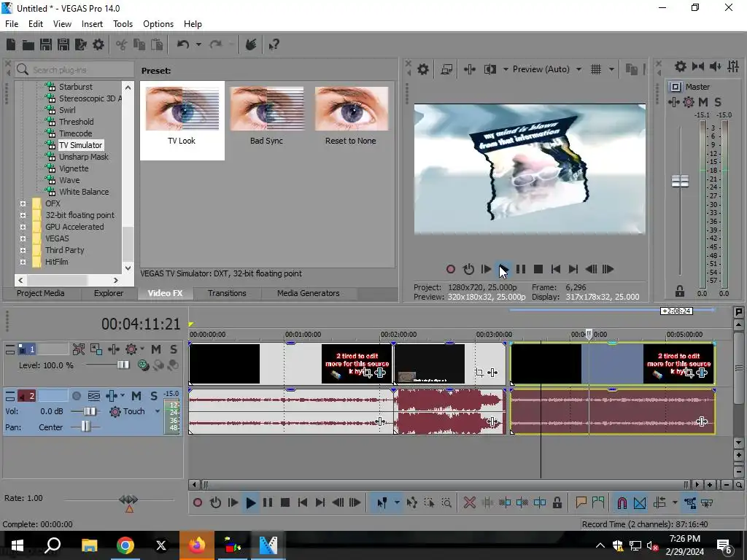Solo the Master bus with S
The image size is (747, 560).
[x=718, y=102]
